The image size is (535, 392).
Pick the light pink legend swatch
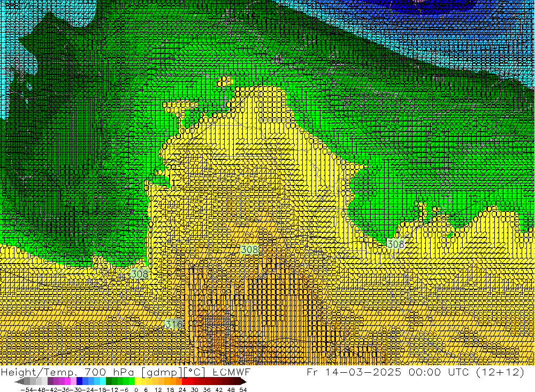(x=73, y=381)
